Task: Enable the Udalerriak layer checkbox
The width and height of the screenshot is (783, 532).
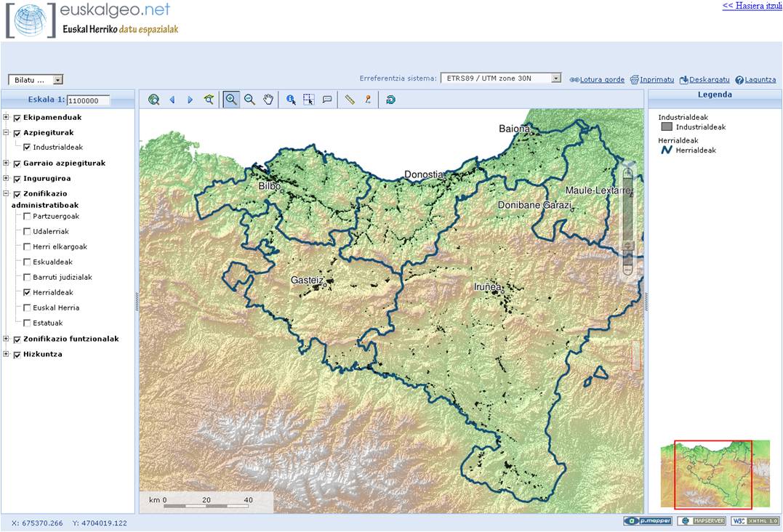Action: 28,232
